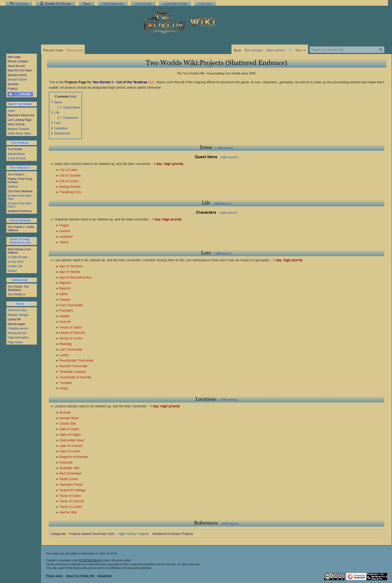Jump to Locations in the Contents

point(61,128)
